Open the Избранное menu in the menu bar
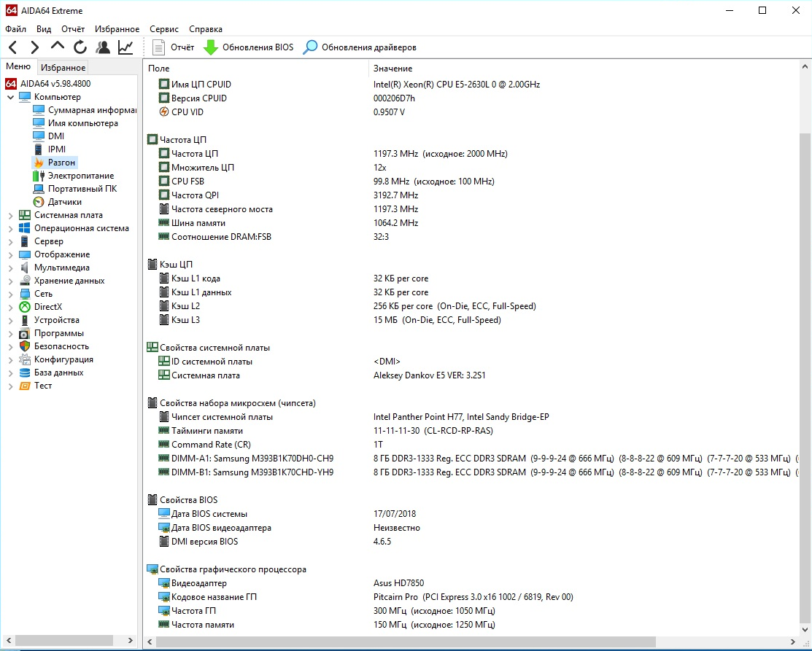The height and width of the screenshot is (651, 812). click(x=117, y=29)
